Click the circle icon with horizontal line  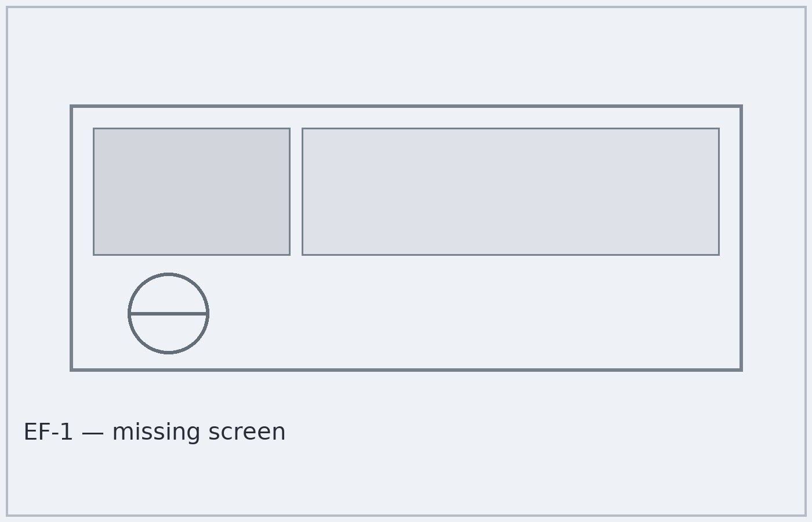tap(168, 313)
